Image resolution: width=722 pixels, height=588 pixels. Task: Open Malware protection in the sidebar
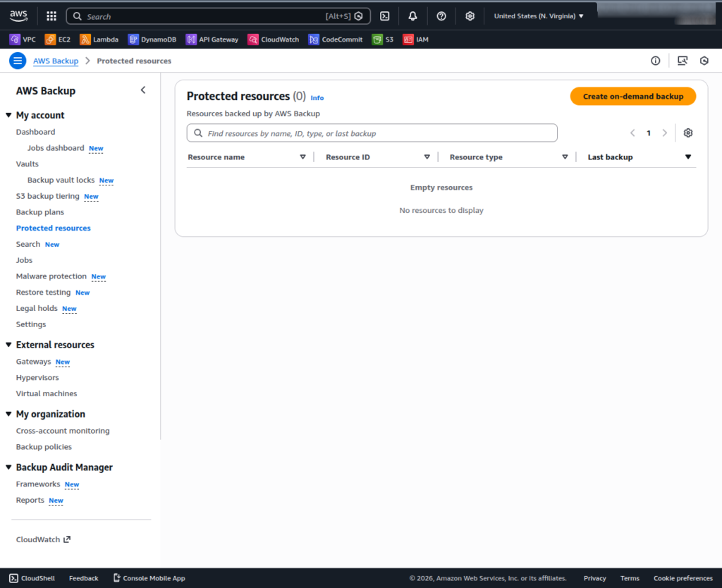[51, 276]
